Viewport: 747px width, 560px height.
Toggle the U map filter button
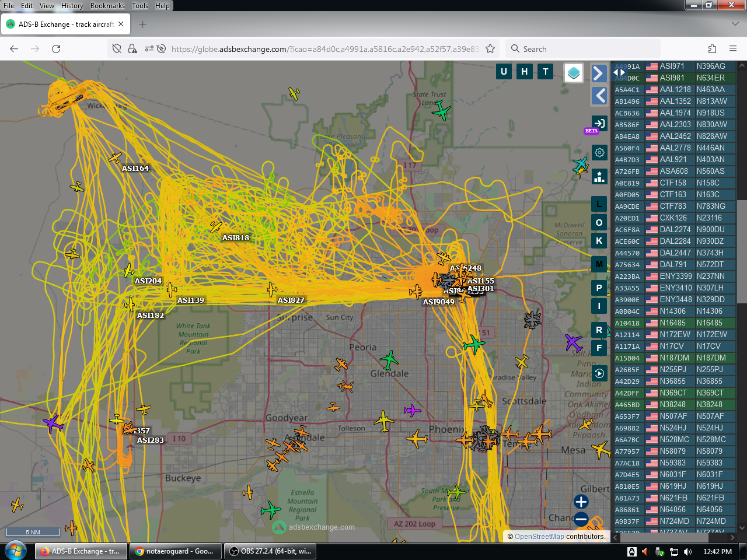pos(504,72)
